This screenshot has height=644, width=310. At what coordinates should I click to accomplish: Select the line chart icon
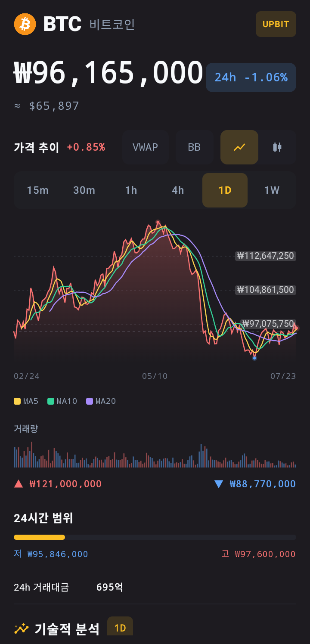pyautogui.click(x=239, y=147)
